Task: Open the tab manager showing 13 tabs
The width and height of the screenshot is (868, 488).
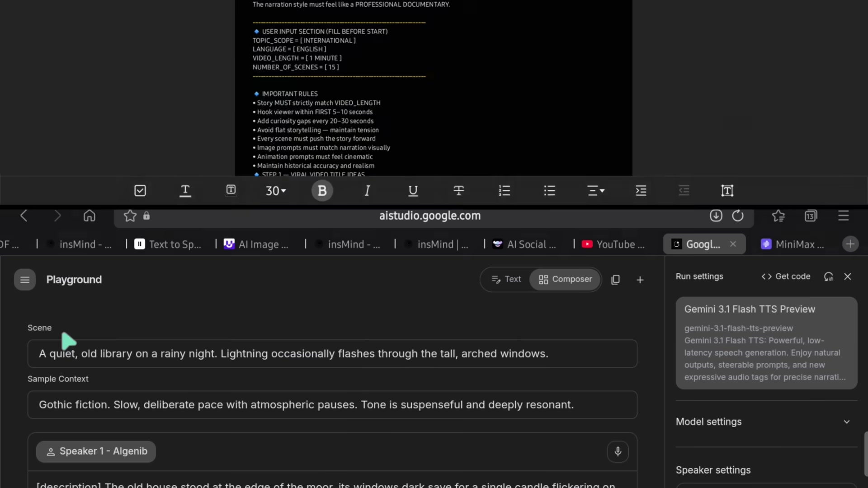Action: click(811, 216)
